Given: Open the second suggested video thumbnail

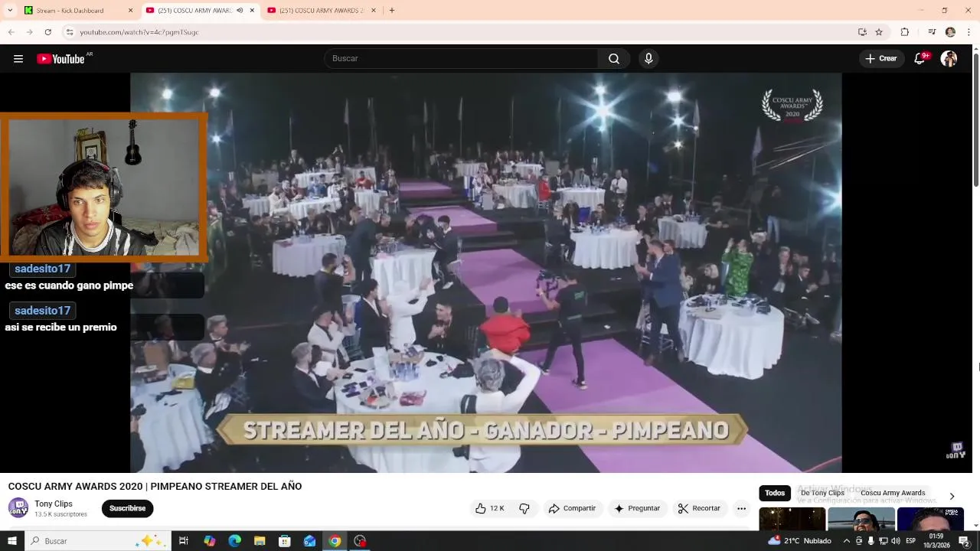Looking at the screenshot, I should pos(861,519).
